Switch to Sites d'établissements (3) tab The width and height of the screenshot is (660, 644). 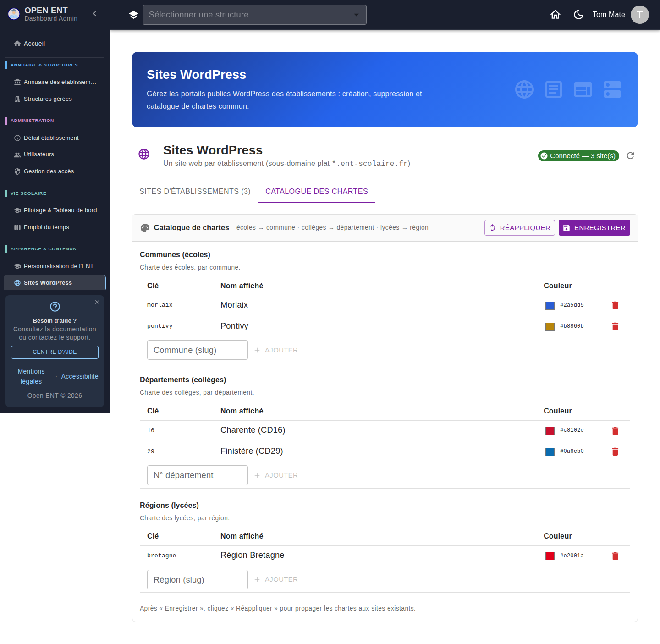coord(195,192)
